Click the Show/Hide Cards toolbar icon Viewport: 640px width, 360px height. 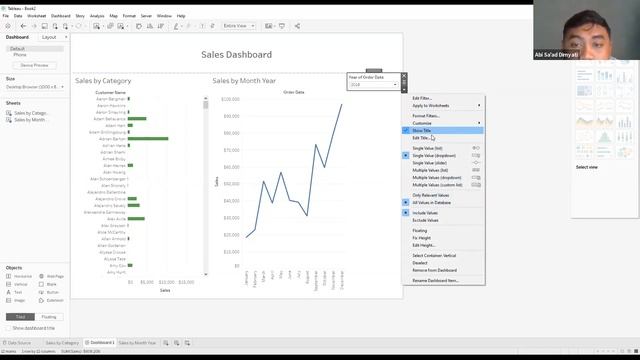(x=268, y=26)
